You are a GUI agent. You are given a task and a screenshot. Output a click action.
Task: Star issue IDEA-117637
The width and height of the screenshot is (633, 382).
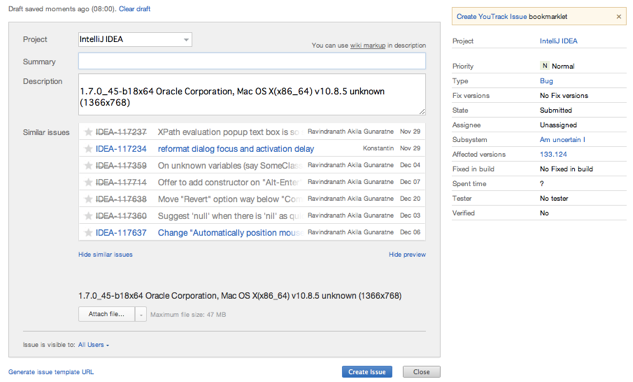coord(88,233)
